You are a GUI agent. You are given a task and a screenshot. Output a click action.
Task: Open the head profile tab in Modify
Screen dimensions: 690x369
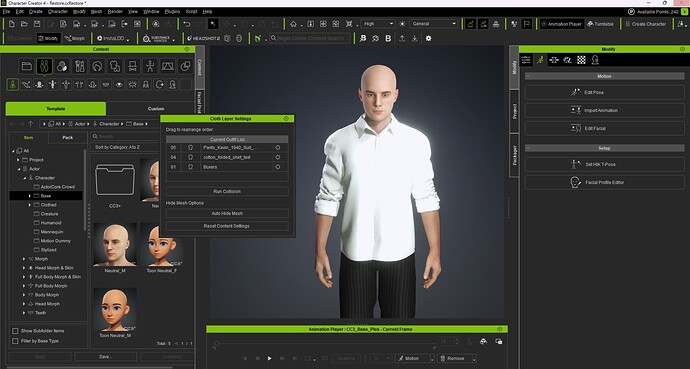tap(595, 60)
